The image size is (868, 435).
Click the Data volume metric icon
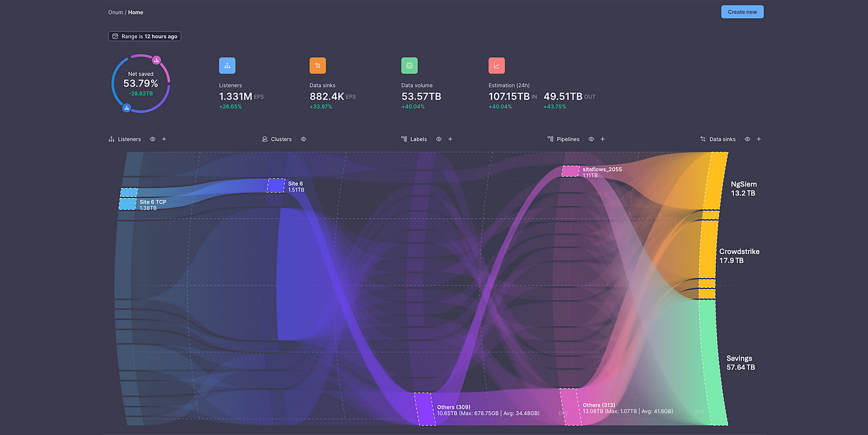coord(409,65)
